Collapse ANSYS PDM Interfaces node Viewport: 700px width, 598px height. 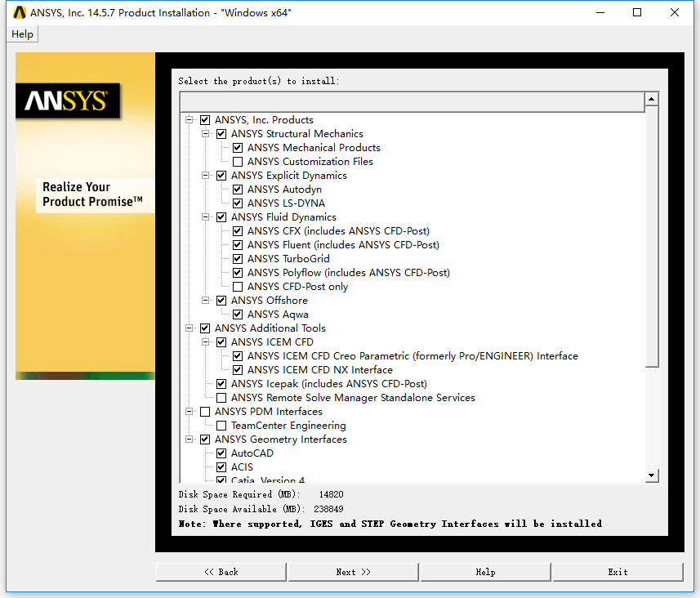tap(189, 411)
